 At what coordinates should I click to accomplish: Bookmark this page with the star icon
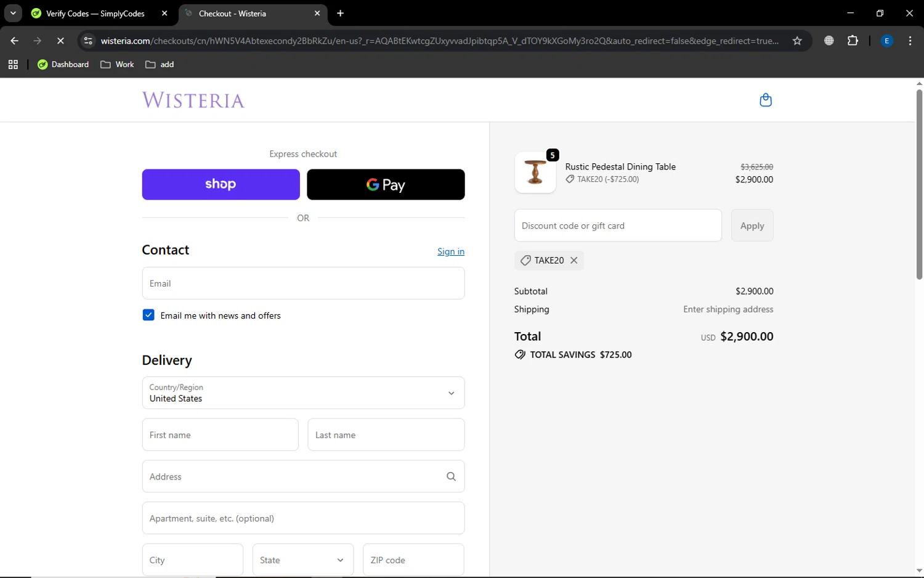point(797,41)
